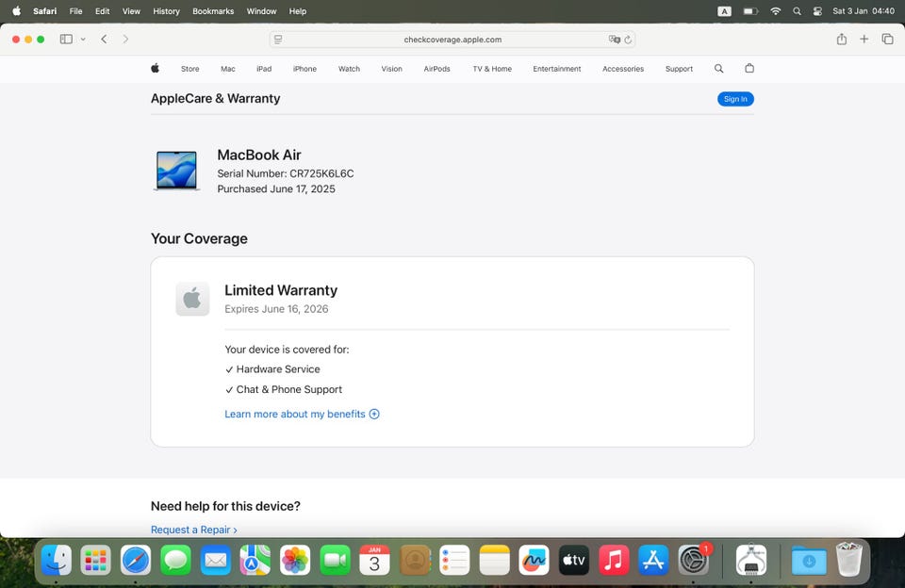The height and width of the screenshot is (588, 905).
Task: Click the Share icon in the Safari toolbar
Action: click(841, 40)
